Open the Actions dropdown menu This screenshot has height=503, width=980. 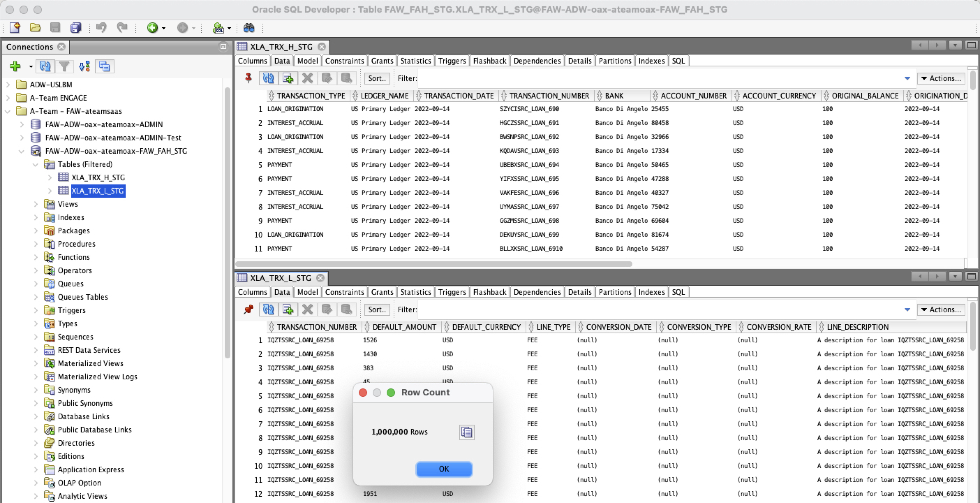pyautogui.click(x=941, y=78)
